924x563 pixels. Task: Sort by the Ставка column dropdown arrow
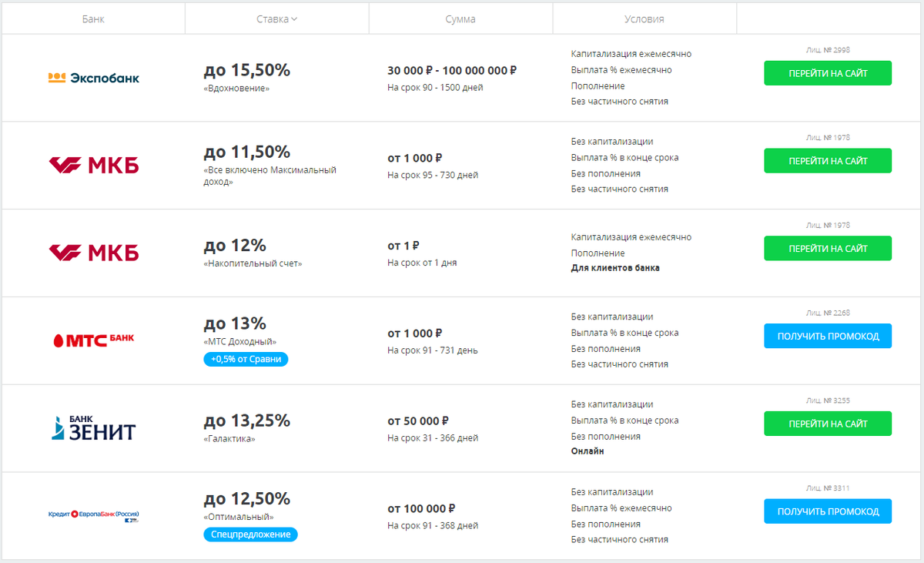(294, 19)
